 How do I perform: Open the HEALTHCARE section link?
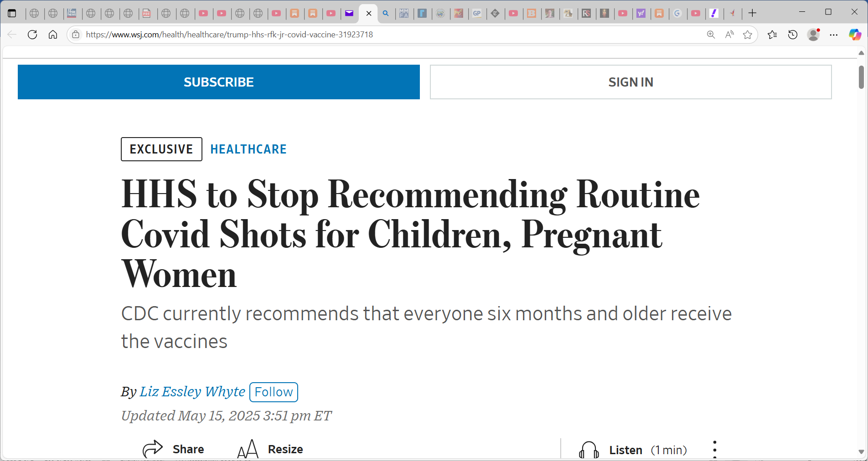(x=248, y=149)
